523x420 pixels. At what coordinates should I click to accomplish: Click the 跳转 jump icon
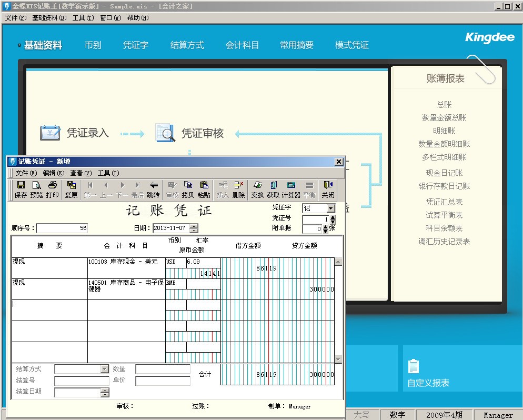(x=154, y=189)
